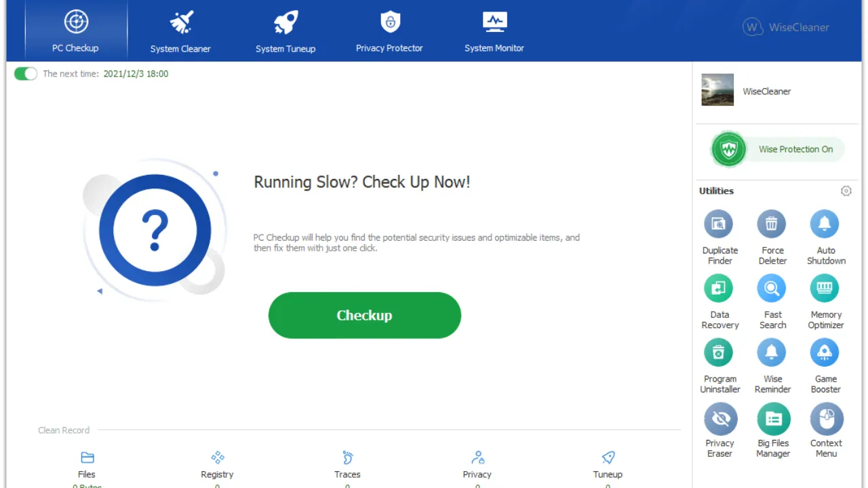The image size is (868, 488).
Task: Click the Wise Protection shield icon
Action: [x=729, y=149]
